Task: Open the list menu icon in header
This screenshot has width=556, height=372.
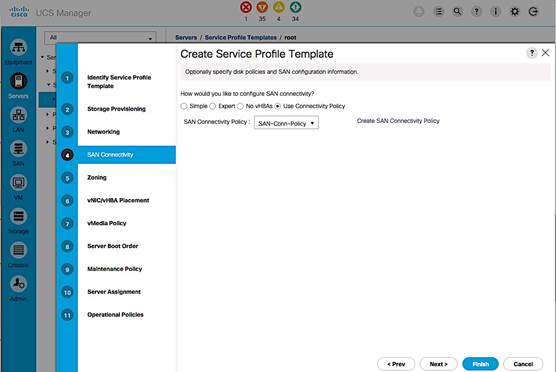Action: [439, 12]
